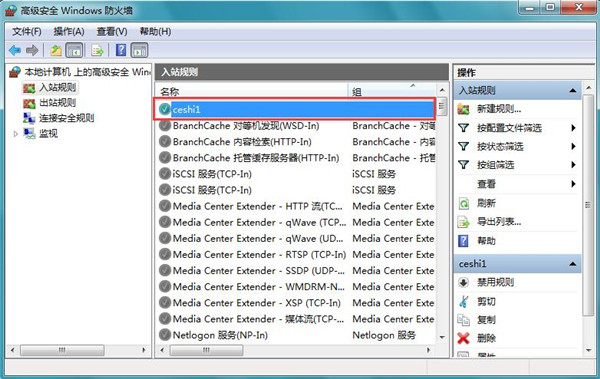The image size is (600, 379).
Task: Click the 新建规则 firewall icon
Action: 463,109
